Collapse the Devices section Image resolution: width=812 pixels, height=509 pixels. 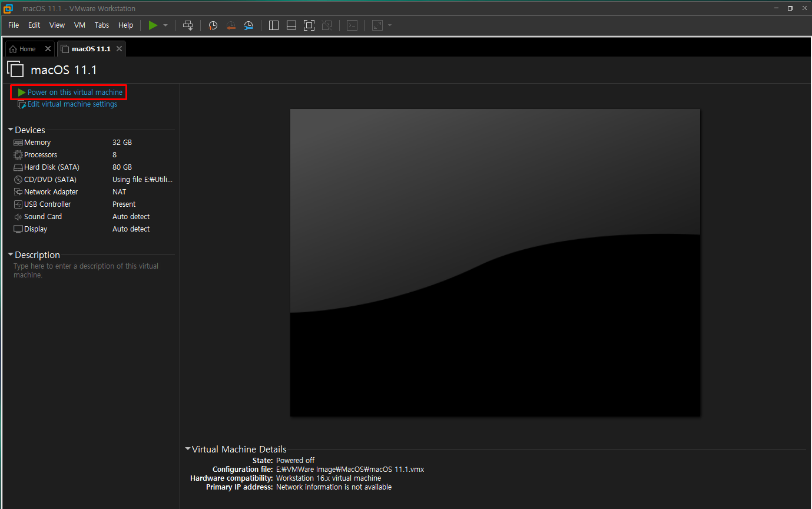pyautogui.click(x=11, y=130)
